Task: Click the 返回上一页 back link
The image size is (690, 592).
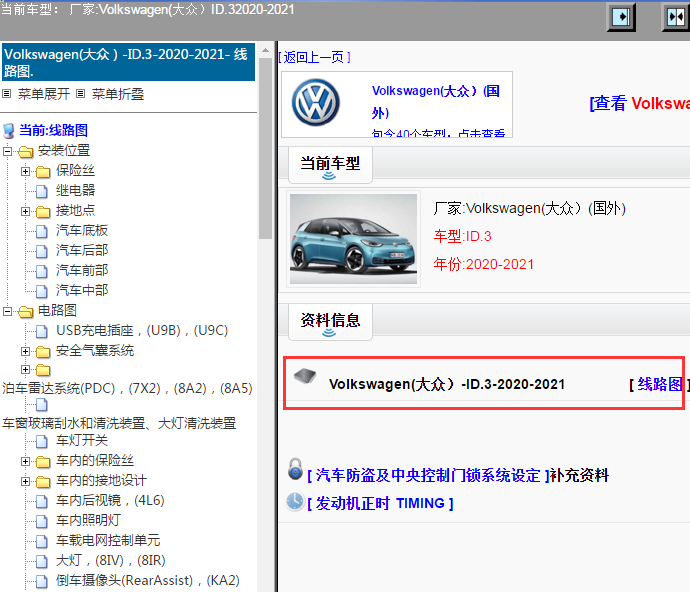Action: click(314, 57)
